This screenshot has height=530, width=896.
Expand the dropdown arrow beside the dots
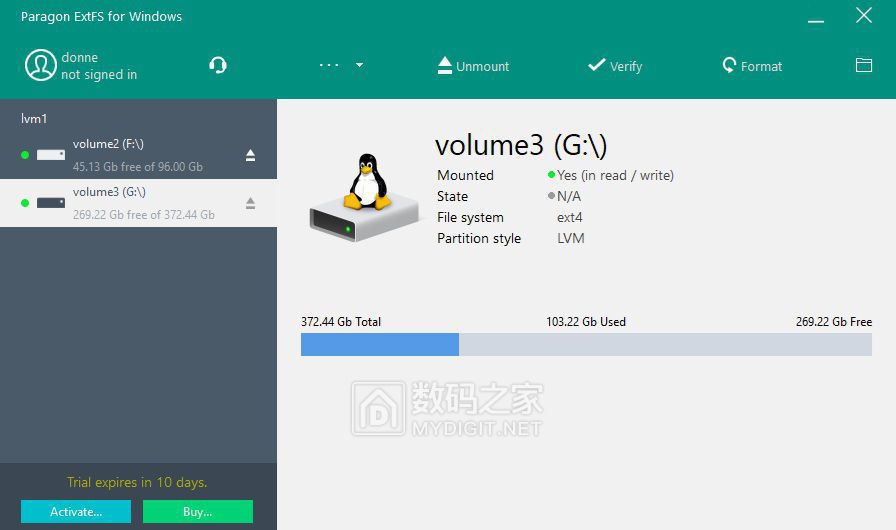tap(360, 66)
